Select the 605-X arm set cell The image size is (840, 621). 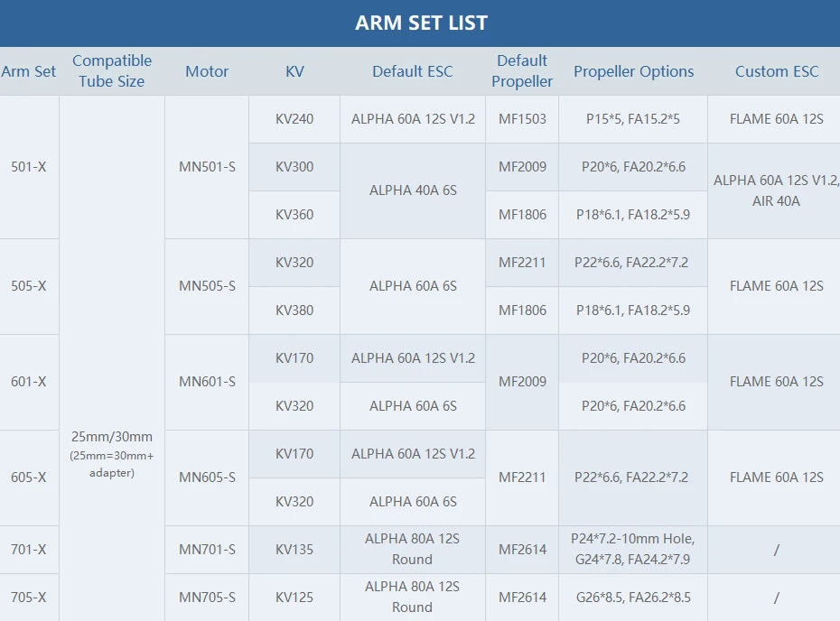coord(29,477)
